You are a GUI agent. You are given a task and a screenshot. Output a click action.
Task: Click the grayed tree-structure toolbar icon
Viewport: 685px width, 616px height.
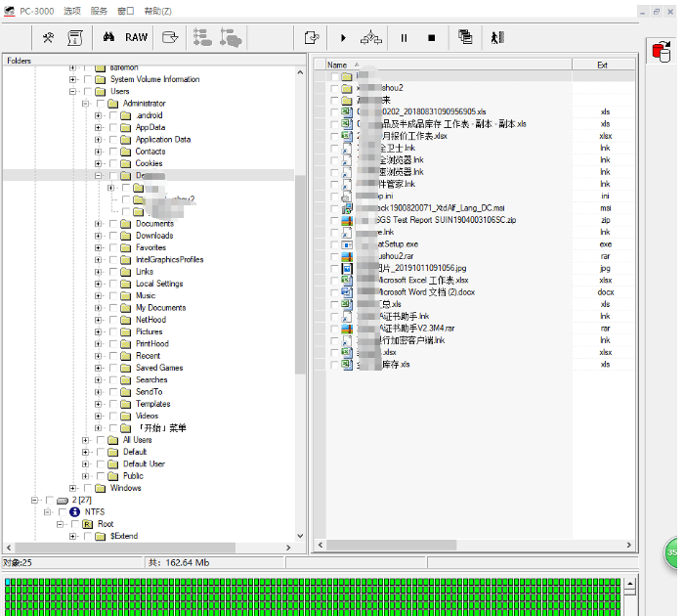202,37
